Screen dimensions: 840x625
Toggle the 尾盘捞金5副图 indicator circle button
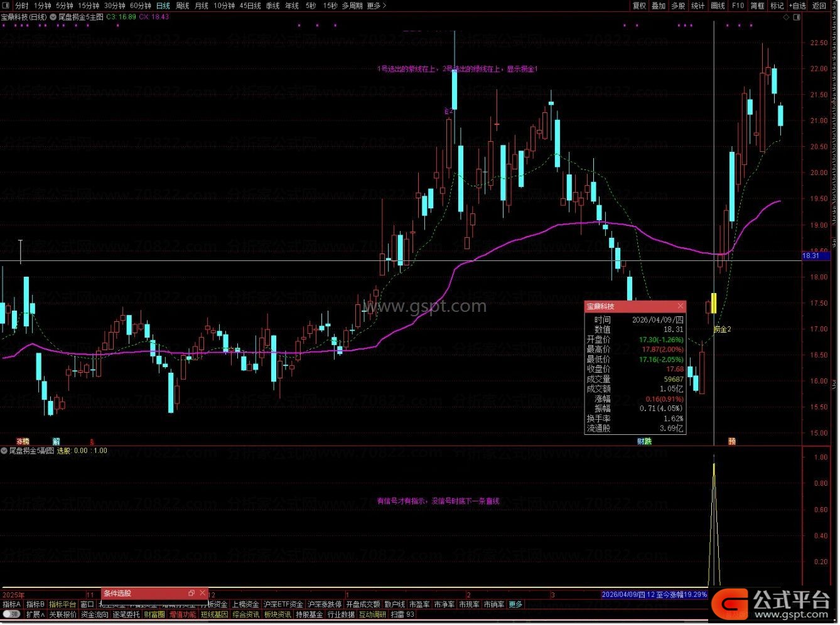coord(4,451)
